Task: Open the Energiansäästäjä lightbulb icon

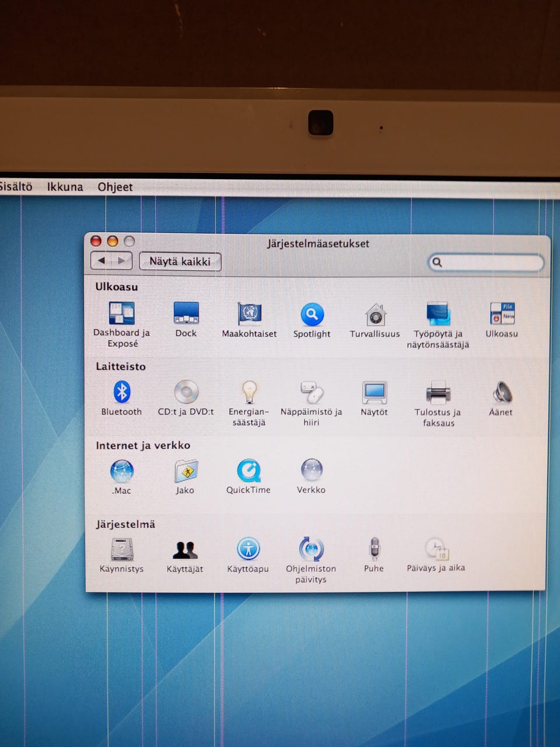Action: point(249,392)
